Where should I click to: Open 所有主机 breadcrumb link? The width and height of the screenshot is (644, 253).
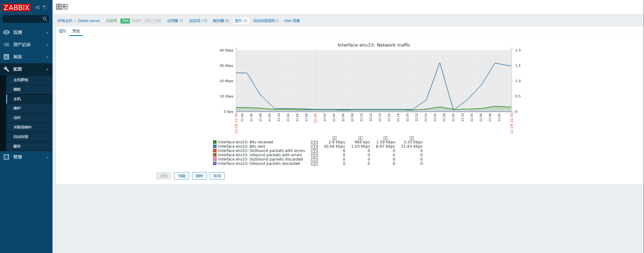coord(65,21)
